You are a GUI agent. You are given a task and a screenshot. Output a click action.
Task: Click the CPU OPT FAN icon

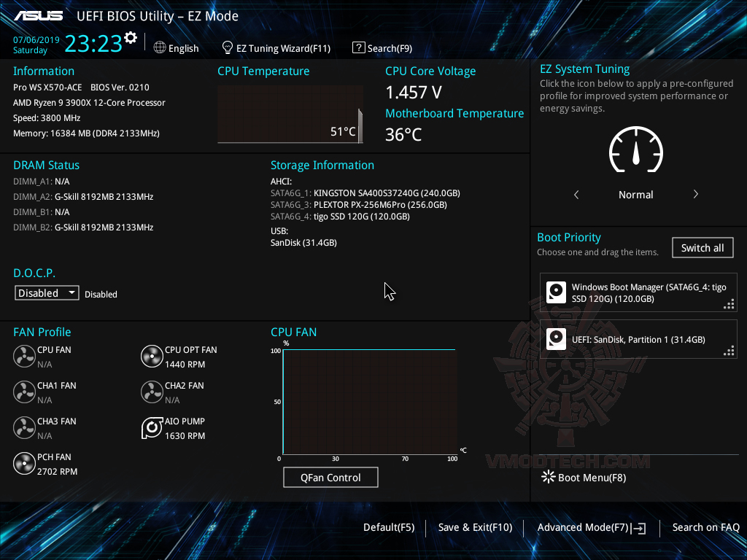point(152,357)
